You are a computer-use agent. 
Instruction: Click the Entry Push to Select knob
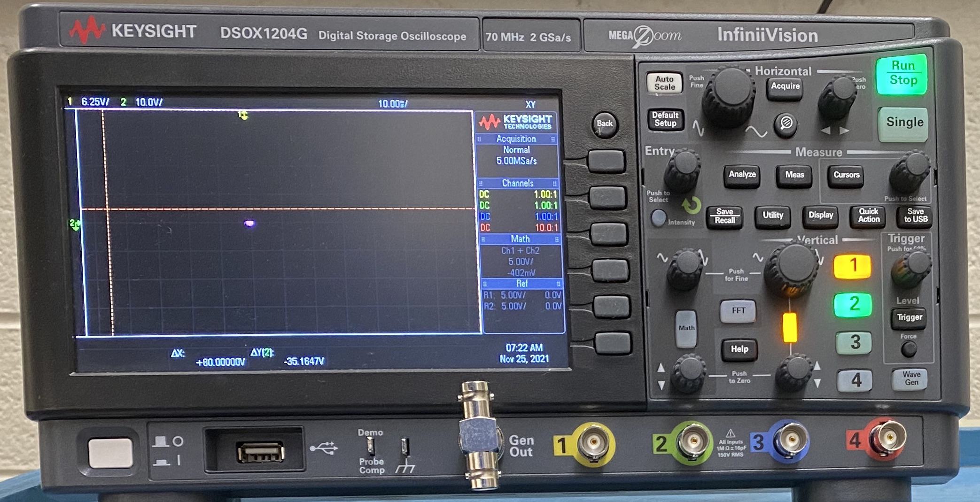682,170
